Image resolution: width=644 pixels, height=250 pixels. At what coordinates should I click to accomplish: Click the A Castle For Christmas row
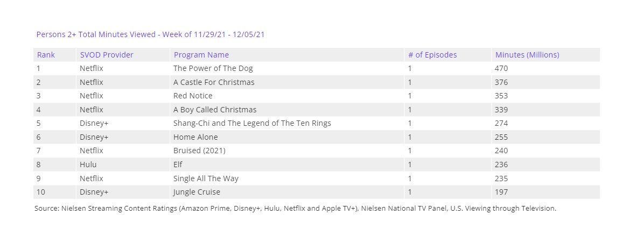[214, 82]
